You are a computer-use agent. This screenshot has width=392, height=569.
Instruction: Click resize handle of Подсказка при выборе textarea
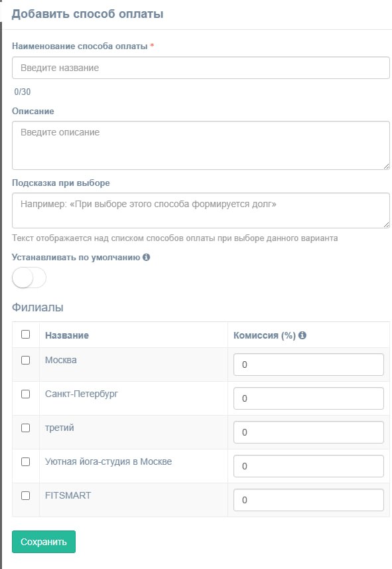click(387, 225)
